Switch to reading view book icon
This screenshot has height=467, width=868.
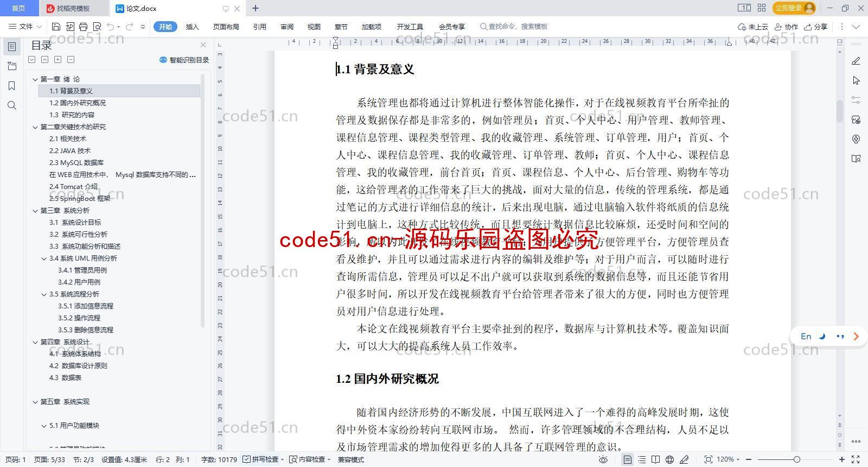pyautogui.click(x=656, y=459)
